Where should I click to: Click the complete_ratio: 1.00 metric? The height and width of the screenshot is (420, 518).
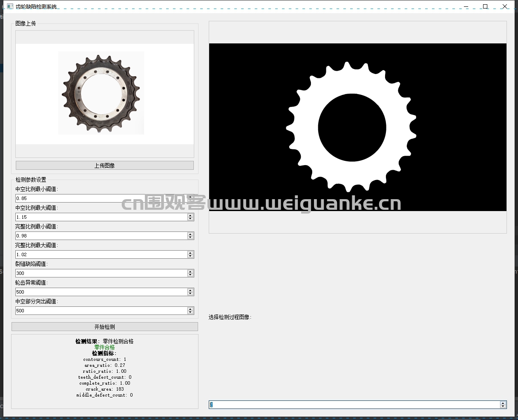pyautogui.click(x=105, y=383)
